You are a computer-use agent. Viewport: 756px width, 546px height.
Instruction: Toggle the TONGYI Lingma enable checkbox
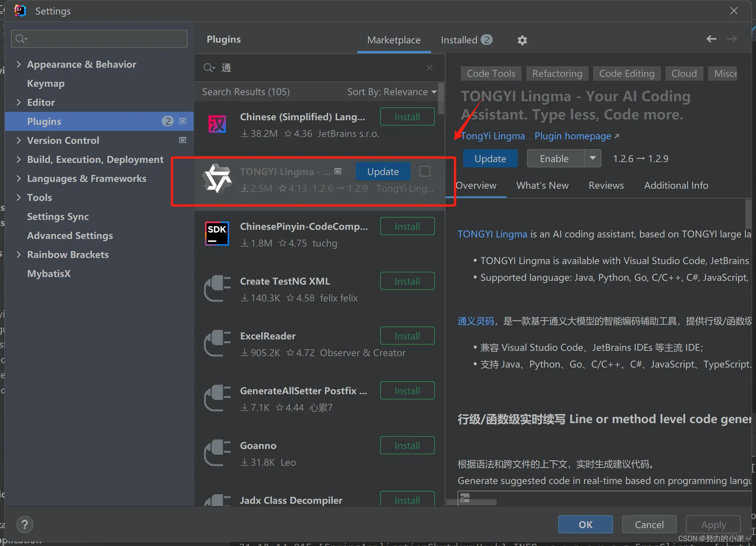425,171
